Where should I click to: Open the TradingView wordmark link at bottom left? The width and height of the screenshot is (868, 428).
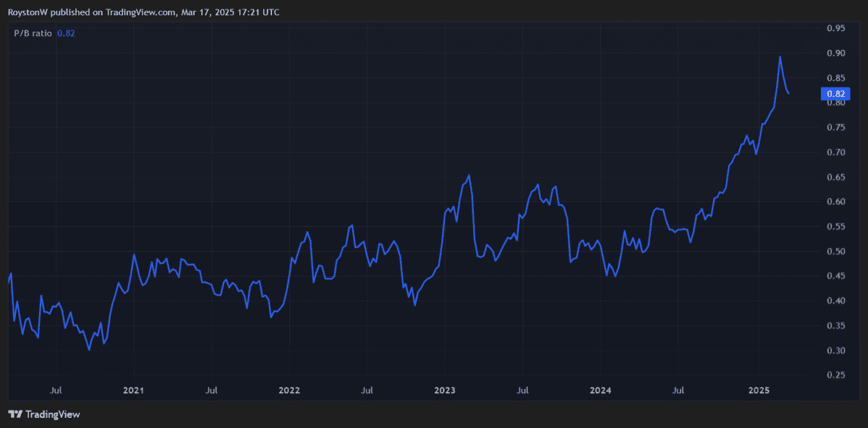(x=52, y=414)
